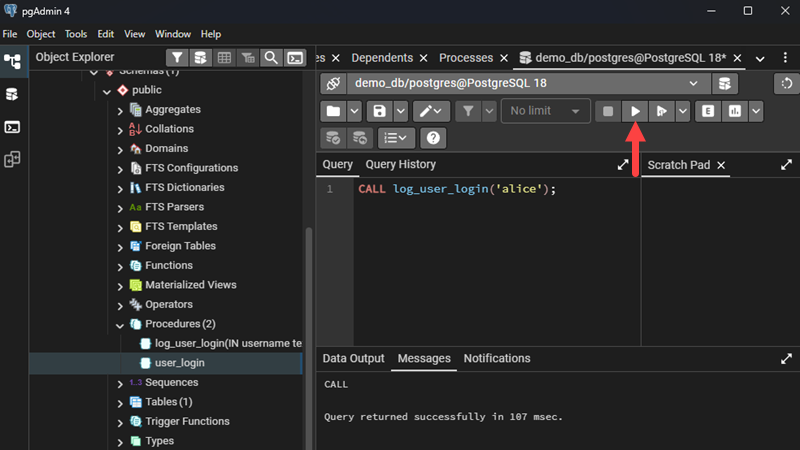Execute the query with the play button
Viewport: 800px width, 450px height.
(635, 111)
